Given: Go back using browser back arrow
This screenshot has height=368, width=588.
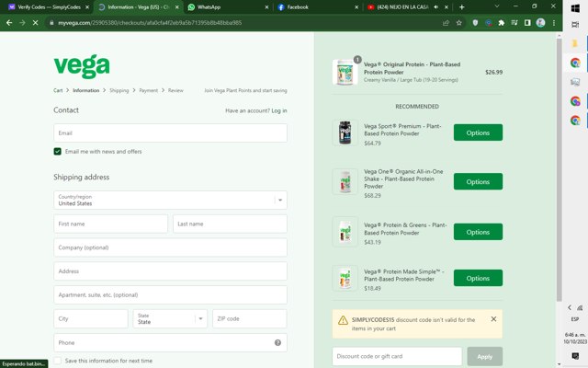Looking at the screenshot, I should point(9,23).
